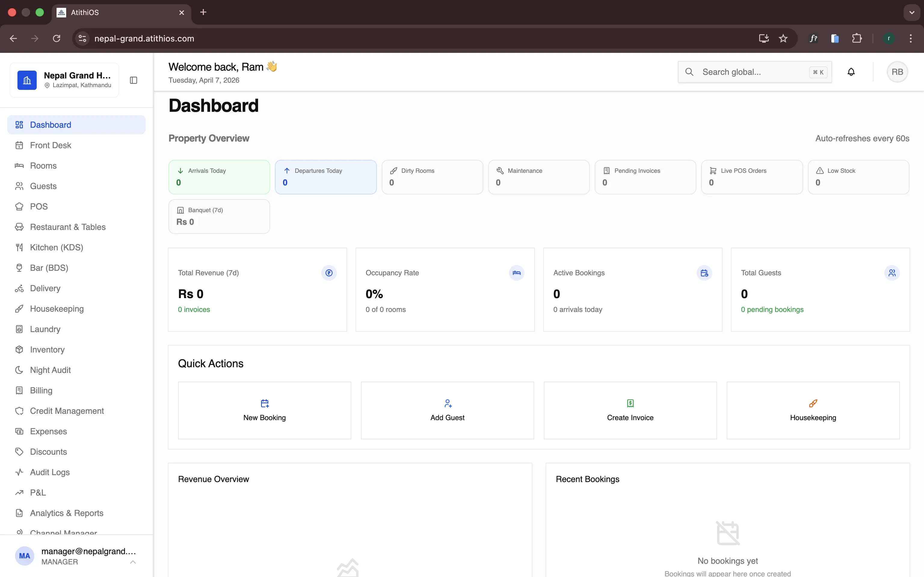
Task: Click the Active Bookings calendar icon
Action: (x=704, y=273)
